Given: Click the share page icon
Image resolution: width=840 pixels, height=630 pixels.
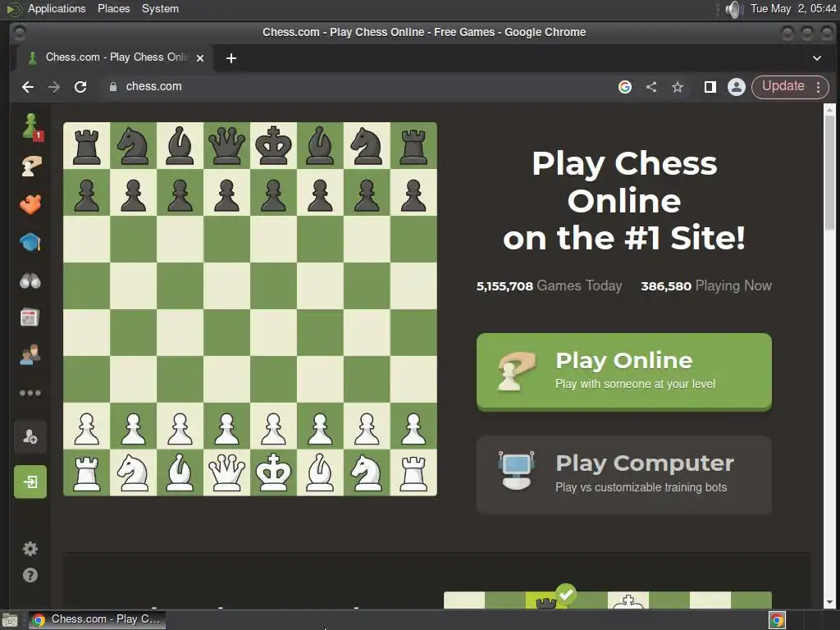Looking at the screenshot, I should click(x=651, y=87).
